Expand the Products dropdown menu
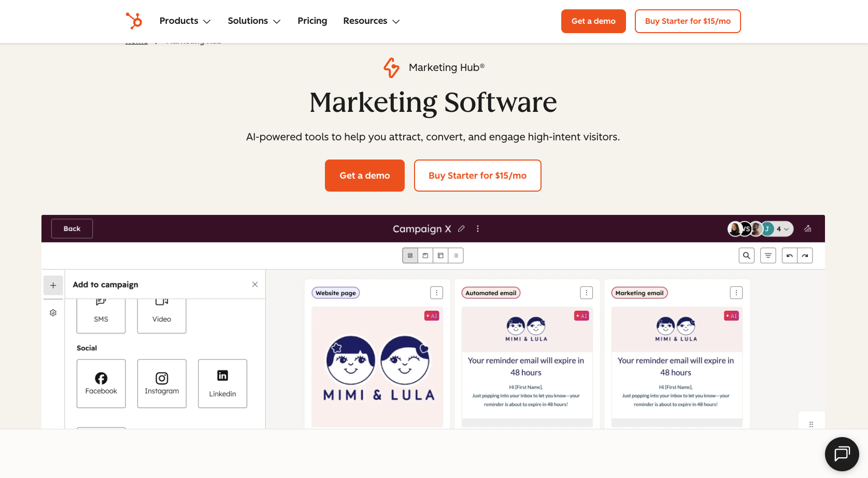 [185, 21]
